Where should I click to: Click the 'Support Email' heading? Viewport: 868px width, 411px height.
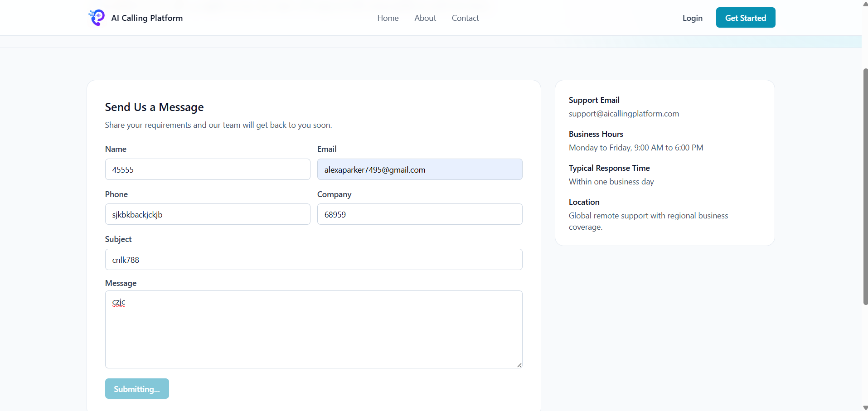[594, 100]
